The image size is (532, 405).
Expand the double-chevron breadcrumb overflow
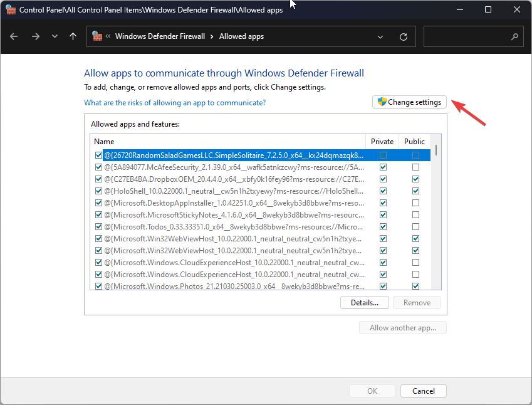tap(108, 36)
